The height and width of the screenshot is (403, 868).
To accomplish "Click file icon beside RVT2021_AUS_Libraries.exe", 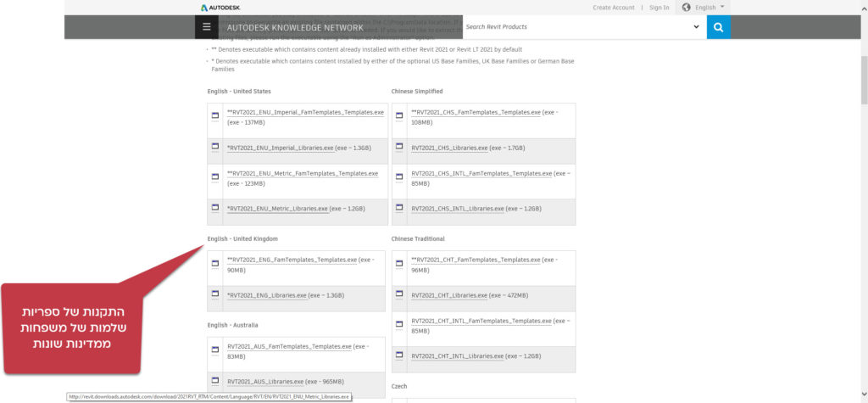I will tap(215, 382).
